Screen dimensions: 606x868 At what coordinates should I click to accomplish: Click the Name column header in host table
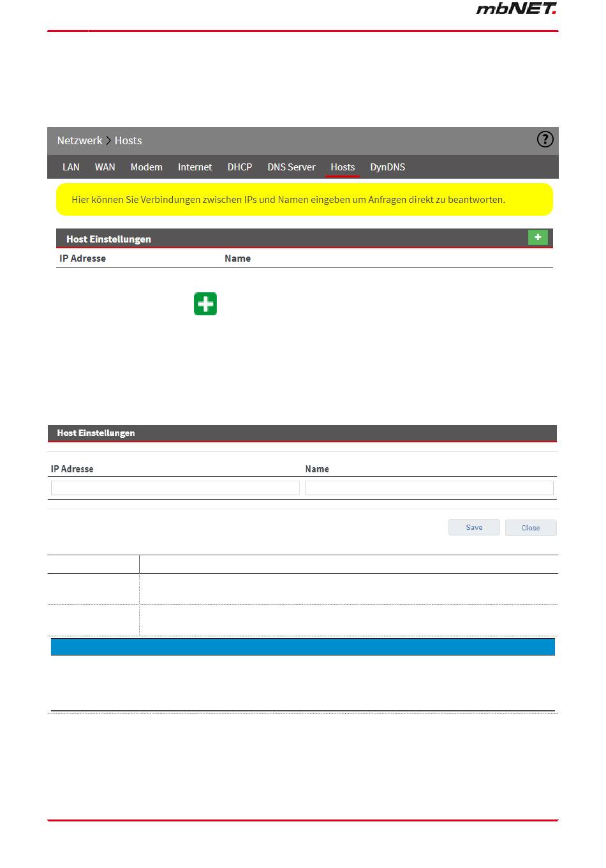coord(237,258)
